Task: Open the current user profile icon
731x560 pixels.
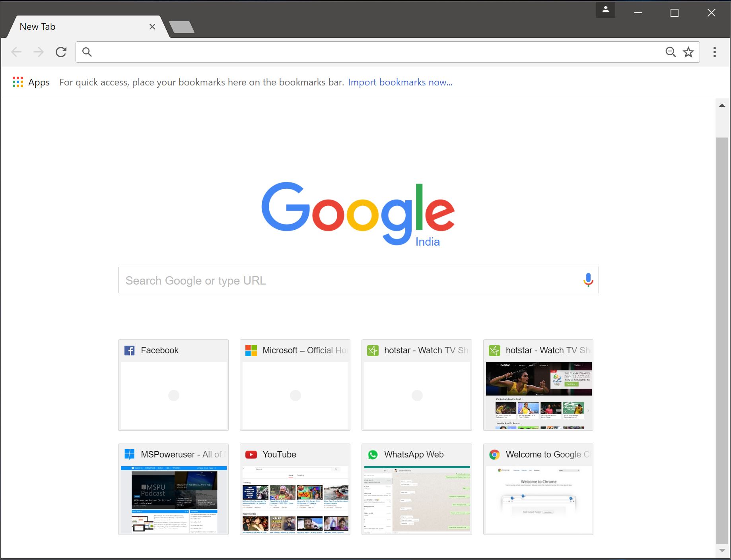Action: pos(605,9)
